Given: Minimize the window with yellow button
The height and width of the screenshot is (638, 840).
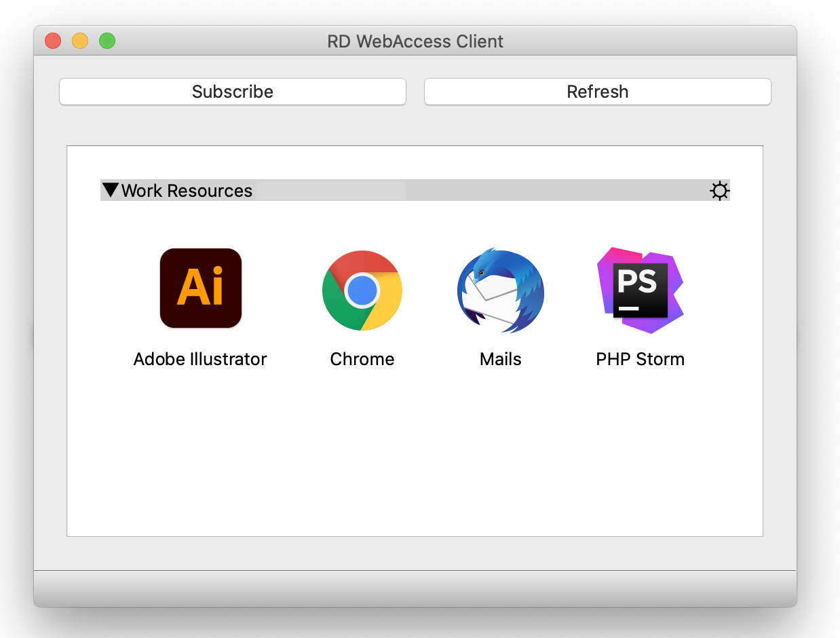Looking at the screenshot, I should click(x=80, y=41).
